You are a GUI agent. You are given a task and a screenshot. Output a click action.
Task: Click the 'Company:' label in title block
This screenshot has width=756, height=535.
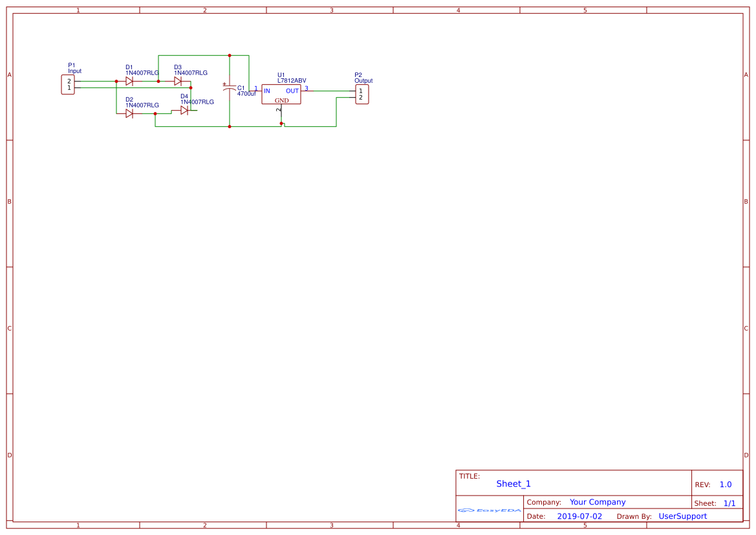click(x=544, y=502)
